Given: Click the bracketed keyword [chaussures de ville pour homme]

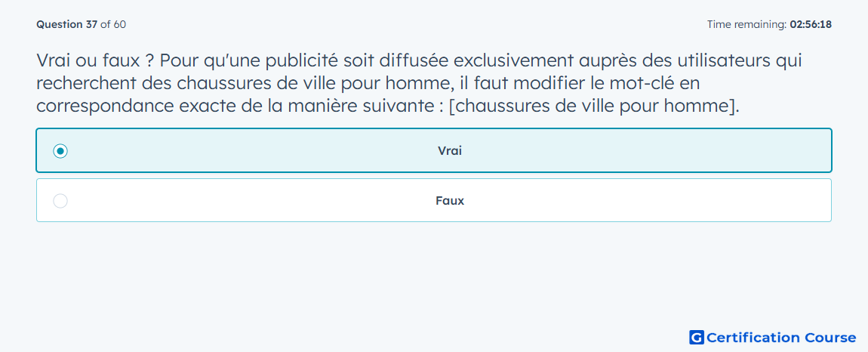Looking at the screenshot, I should (594, 106).
